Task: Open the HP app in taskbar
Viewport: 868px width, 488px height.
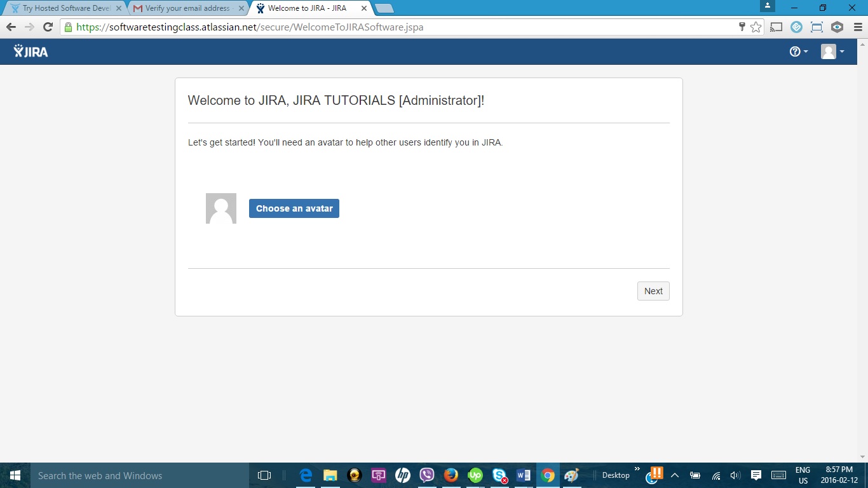Action: pyautogui.click(x=403, y=475)
